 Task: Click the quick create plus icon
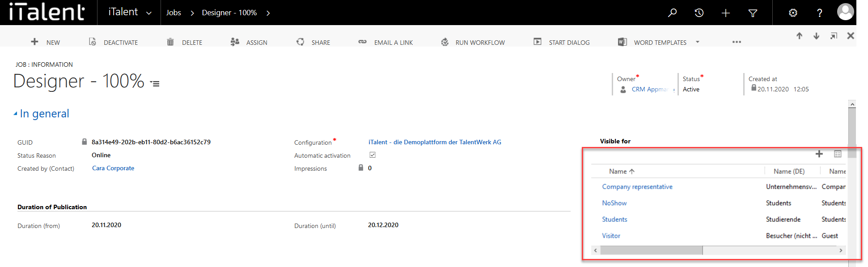pos(726,13)
